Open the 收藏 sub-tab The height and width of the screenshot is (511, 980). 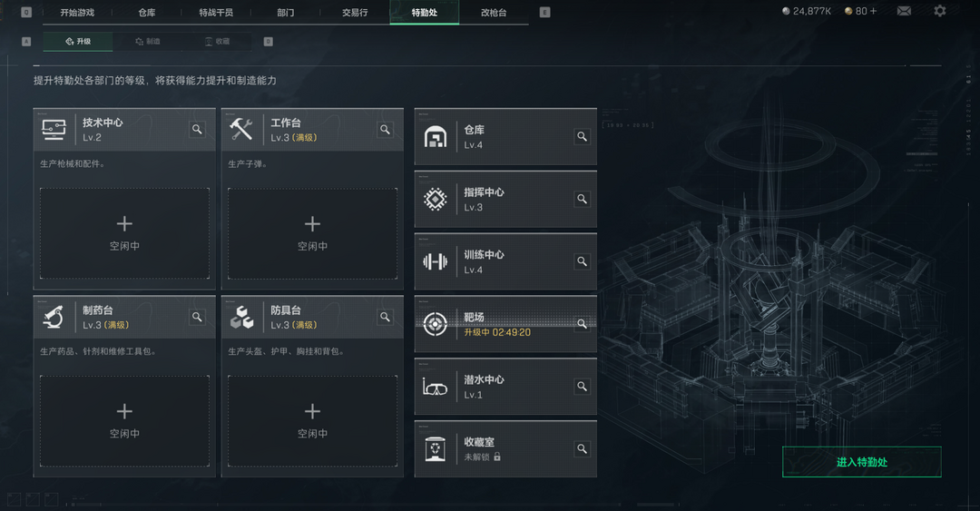[x=218, y=41]
